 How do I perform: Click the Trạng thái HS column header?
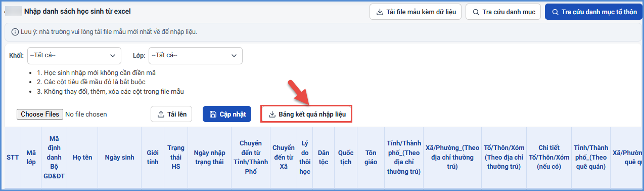tap(176, 158)
